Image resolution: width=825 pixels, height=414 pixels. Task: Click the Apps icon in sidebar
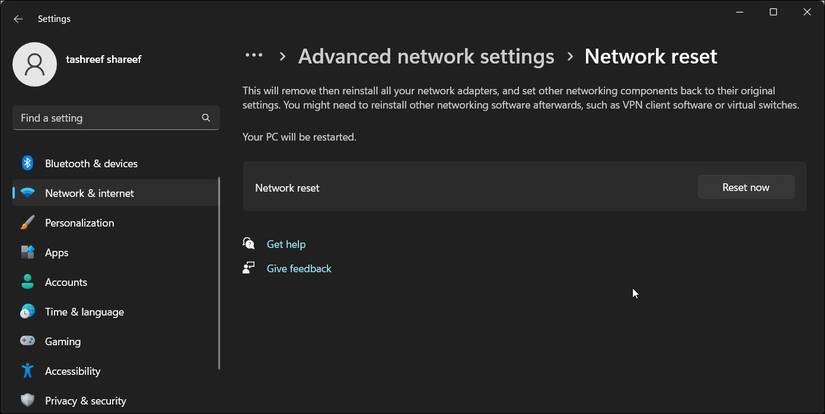coord(28,253)
